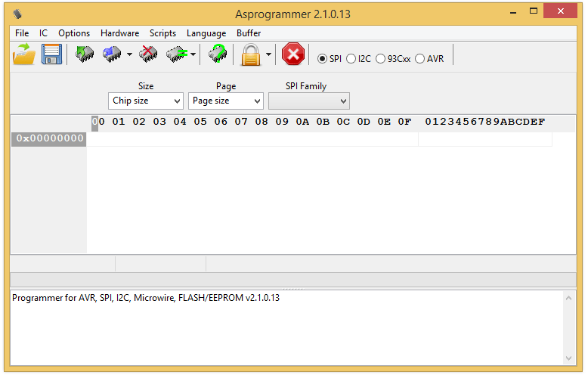This screenshot has height=375, width=588.
Task: Click the 00 column header in hex editor
Action: pyautogui.click(x=98, y=122)
